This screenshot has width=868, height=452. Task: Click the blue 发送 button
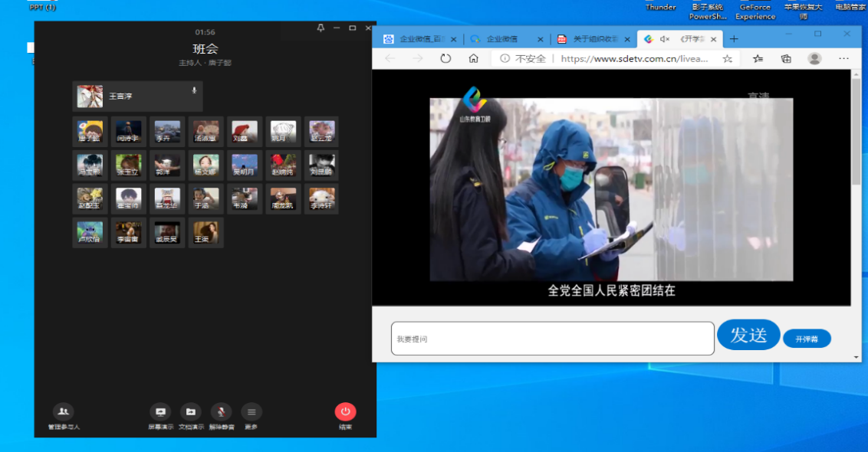pyautogui.click(x=748, y=335)
